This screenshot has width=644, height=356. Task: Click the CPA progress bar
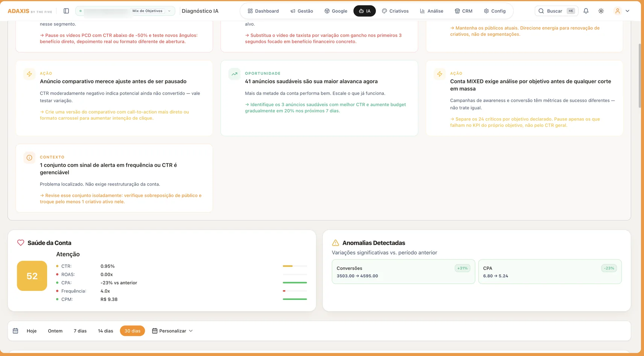coord(295,282)
